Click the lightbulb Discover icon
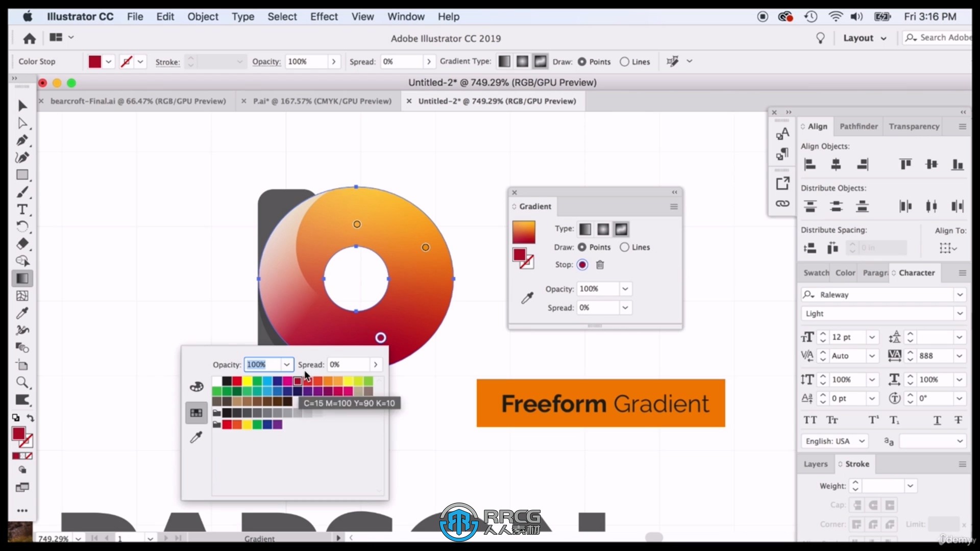Image resolution: width=980 pixels, height=551 pixels. (820, 38)
